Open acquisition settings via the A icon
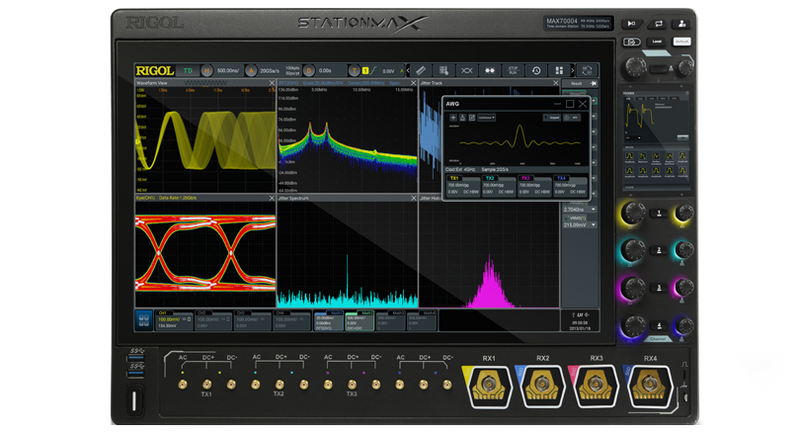The height and width of the screenshot is (435, 800). pyautogui.click(x=251, y=70)
